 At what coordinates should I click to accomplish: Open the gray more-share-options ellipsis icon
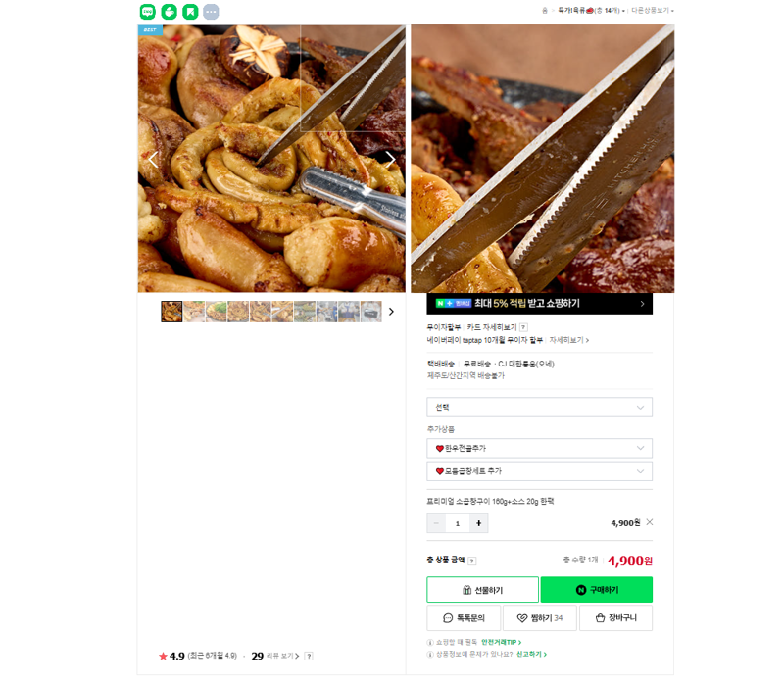(211, 12)
